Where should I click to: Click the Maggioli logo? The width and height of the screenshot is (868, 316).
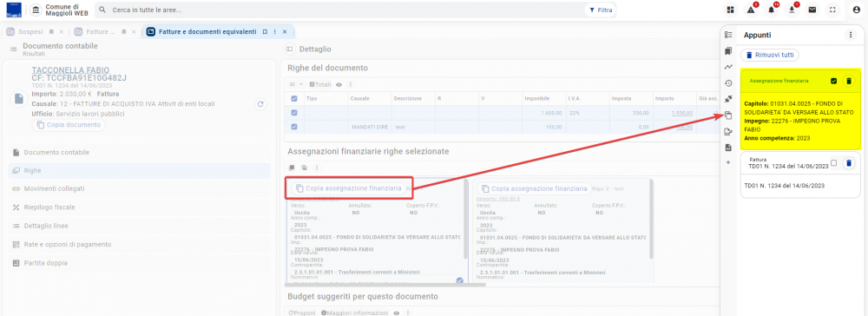(13, 10)
